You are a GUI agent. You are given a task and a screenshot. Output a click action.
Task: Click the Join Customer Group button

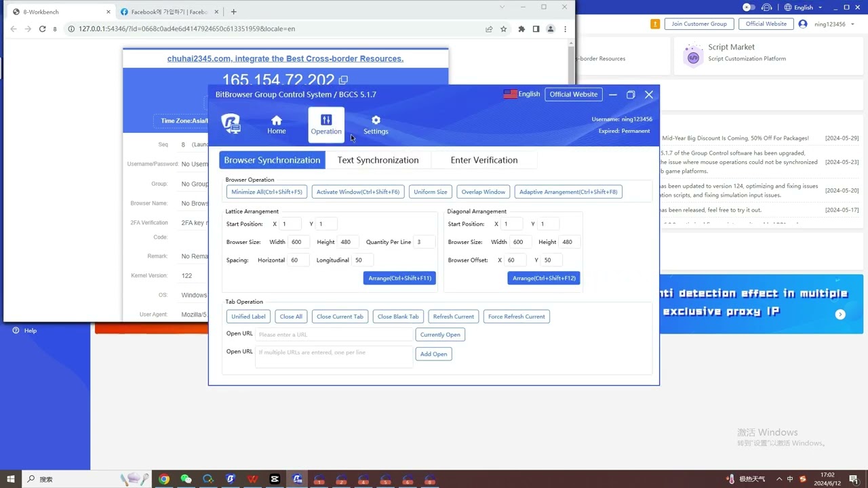point(699,24)
